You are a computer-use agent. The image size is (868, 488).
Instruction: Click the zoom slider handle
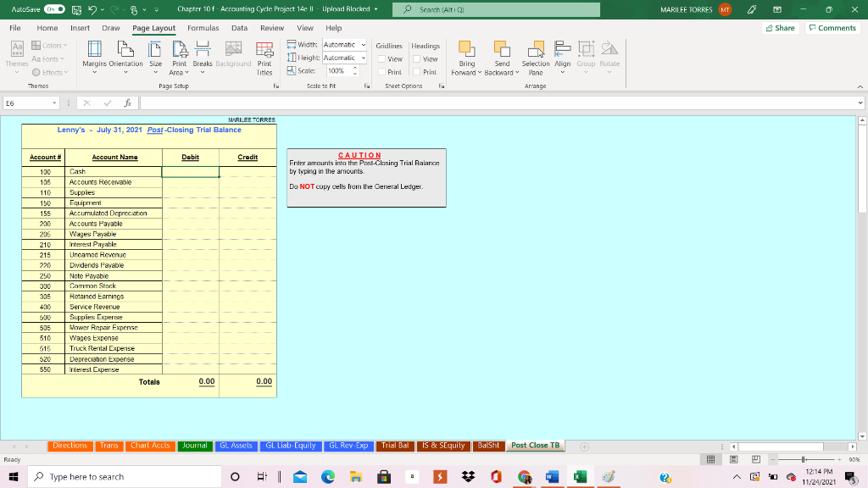pyautogui.click(x=804, y=459)
